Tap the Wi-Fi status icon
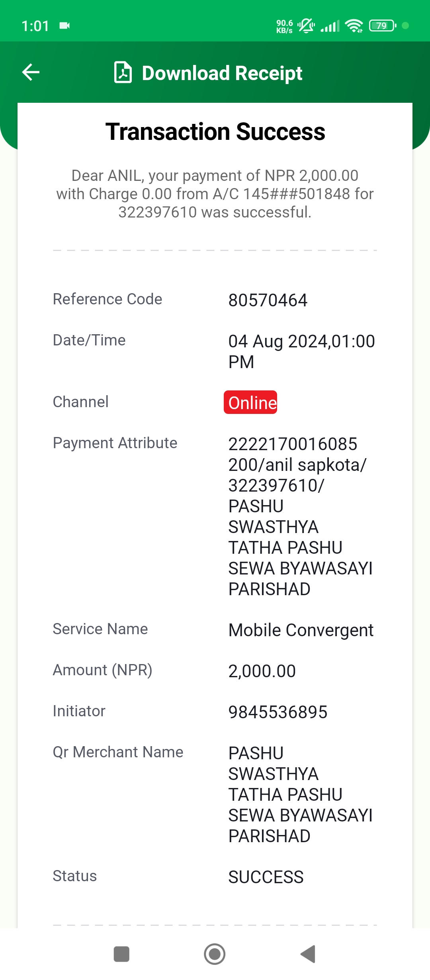The width and height of the screenshot is (430, 980). pos(354,25)
